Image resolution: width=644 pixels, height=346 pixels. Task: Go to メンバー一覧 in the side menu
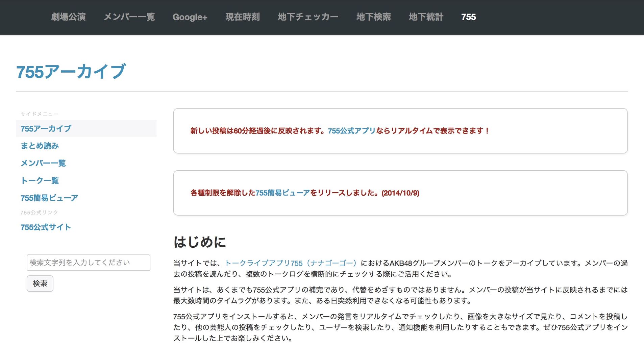pyautogui.click(x=43, y=163)
